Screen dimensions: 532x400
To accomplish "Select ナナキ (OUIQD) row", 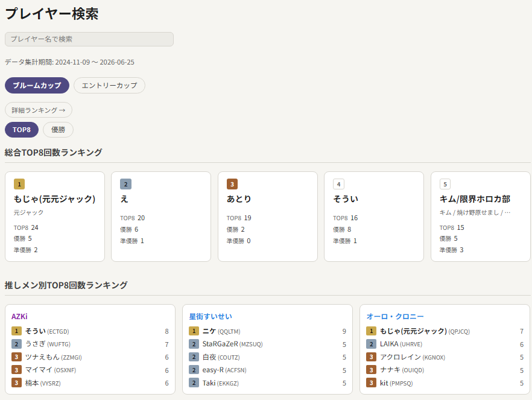I will point(445,370).
